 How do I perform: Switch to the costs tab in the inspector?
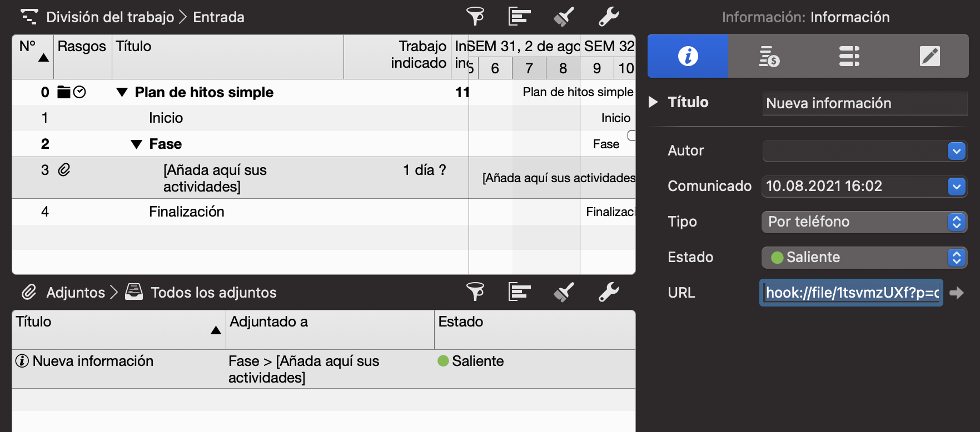(x=769, y=56)
